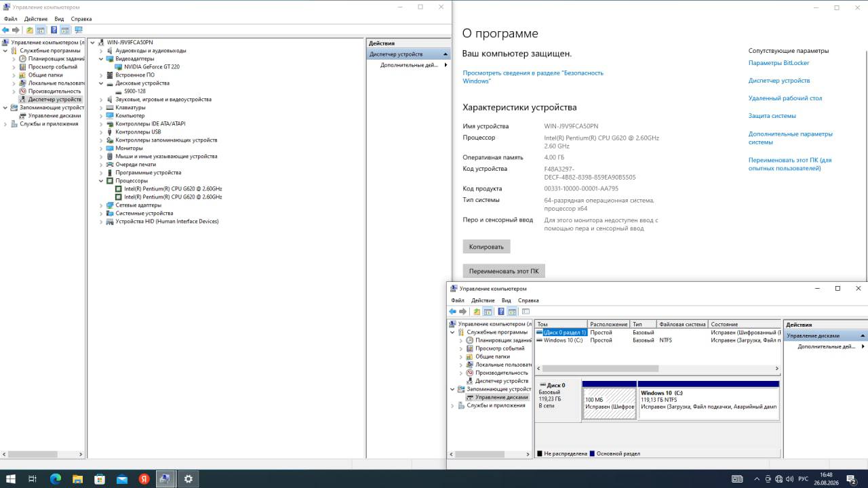Expand the Сетевые адаптеры device category

(x=102, y=205)
